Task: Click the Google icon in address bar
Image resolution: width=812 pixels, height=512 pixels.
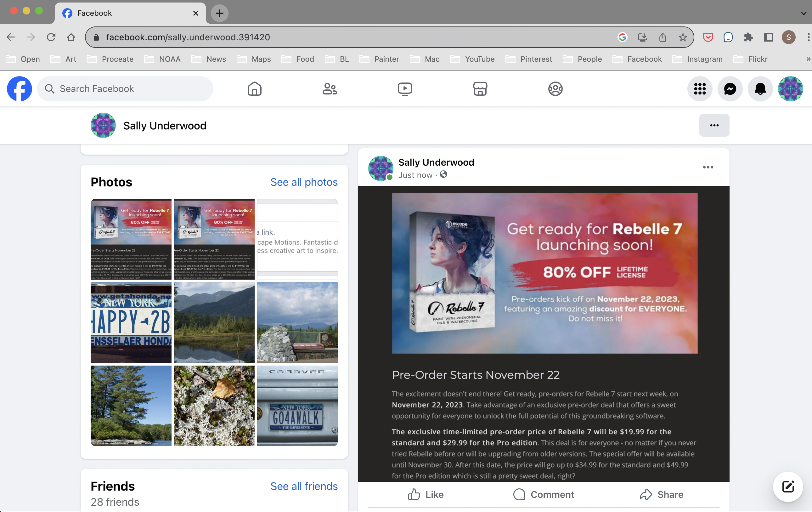Action: (x=622, y=37)
